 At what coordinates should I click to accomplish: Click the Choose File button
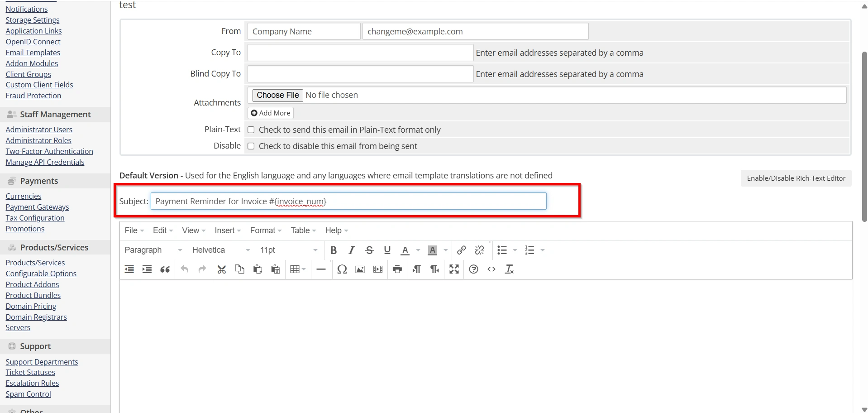point(277,95)
